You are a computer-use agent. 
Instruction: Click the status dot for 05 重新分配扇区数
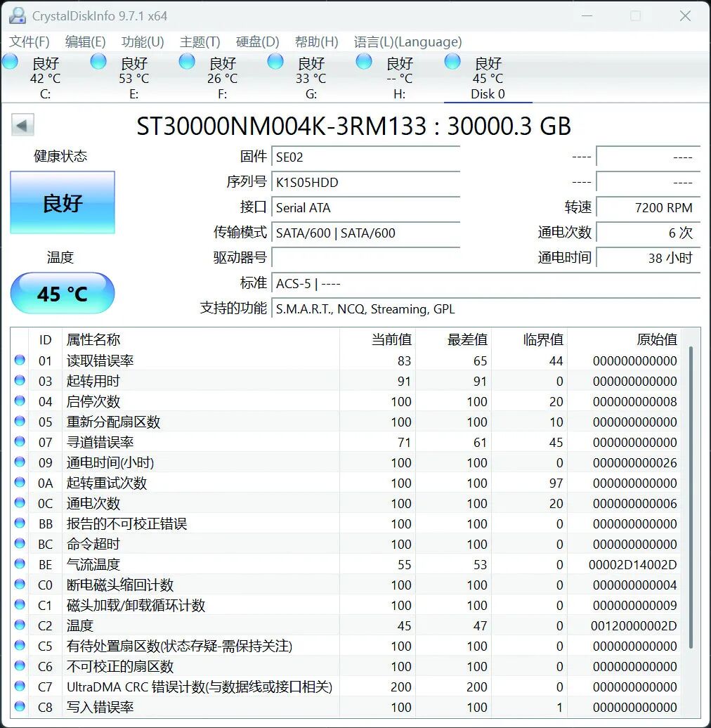point(20,421)
